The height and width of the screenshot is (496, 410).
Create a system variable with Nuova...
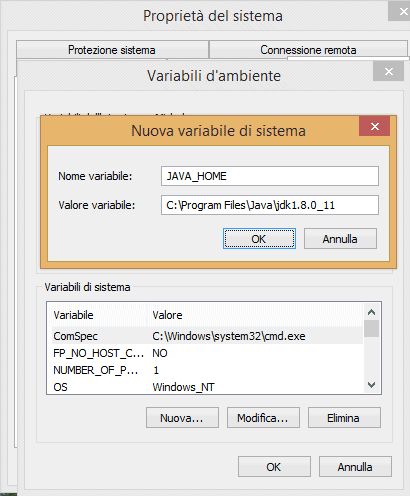pyautogui.click(x=182, y=418)
